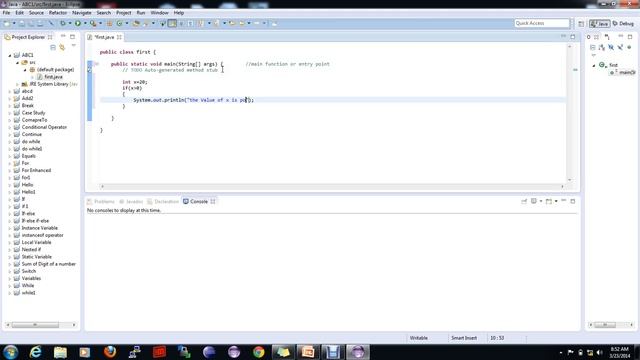Collapse the ABC1 project node
The image size is (640, 360).
click(10, 55)
